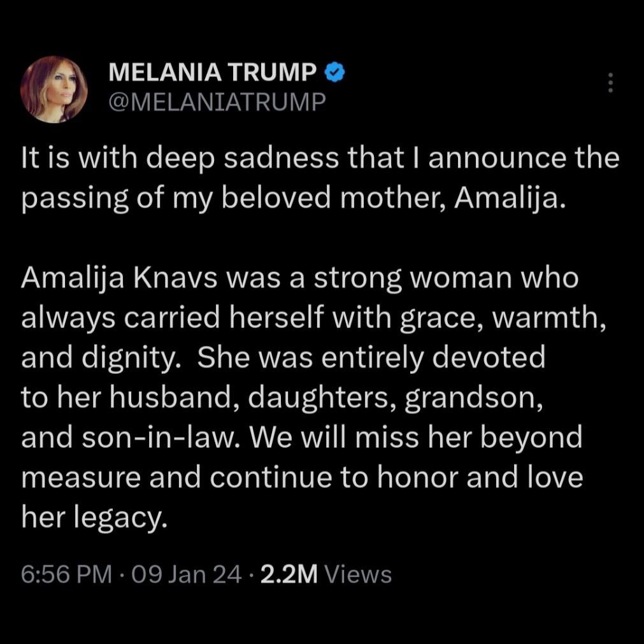Click the blue verified checkmark badge
This screenshot has height=644, width=644.
point(335,73)
